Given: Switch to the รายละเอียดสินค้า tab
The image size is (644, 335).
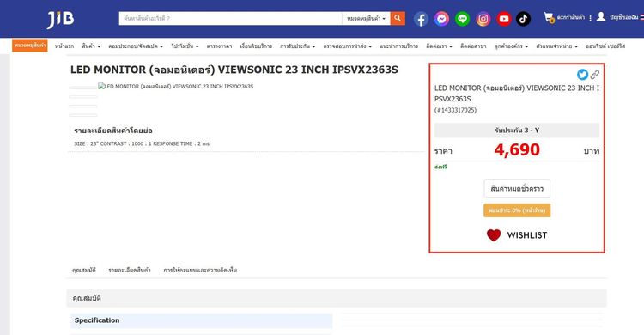Looking at the screenshot, I should (x=130, y=270).
